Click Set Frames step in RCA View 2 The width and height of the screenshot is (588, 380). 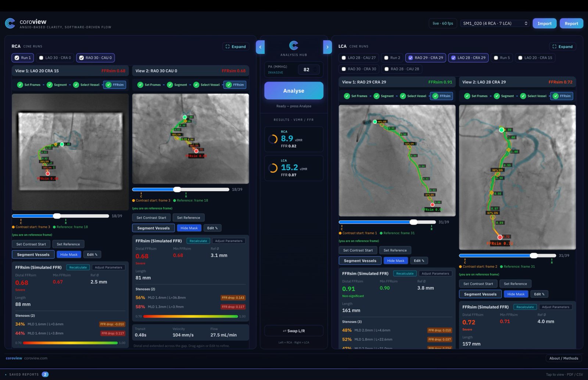[149, 85]
